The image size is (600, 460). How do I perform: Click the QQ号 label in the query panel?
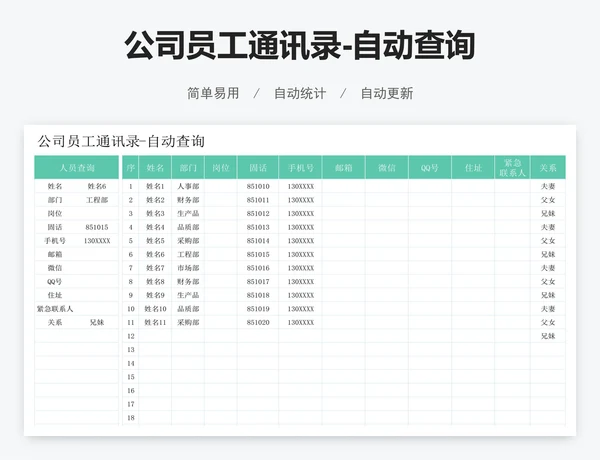55,282
